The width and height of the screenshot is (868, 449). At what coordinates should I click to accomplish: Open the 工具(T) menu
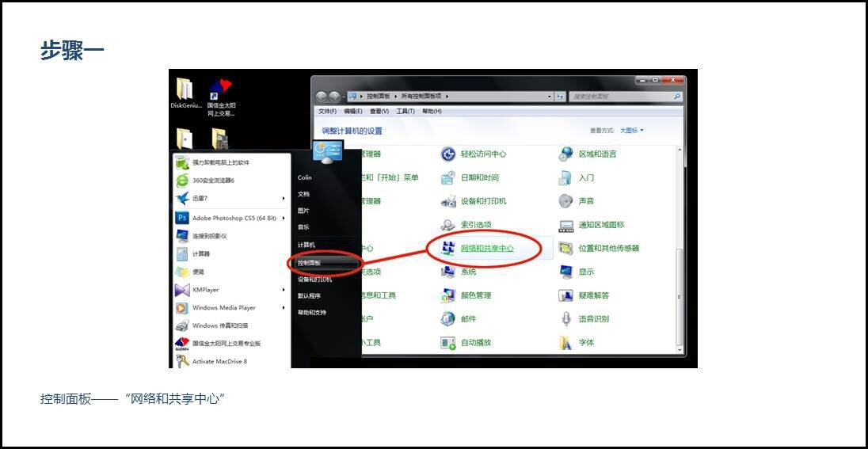pos(405,112)
